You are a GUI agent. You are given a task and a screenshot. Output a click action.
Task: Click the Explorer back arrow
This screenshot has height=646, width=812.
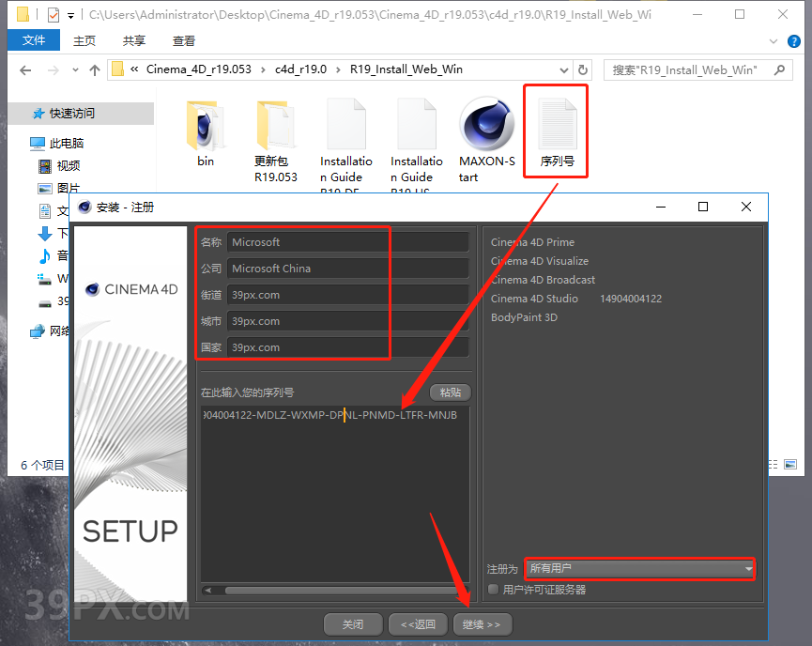pos(25,70)
